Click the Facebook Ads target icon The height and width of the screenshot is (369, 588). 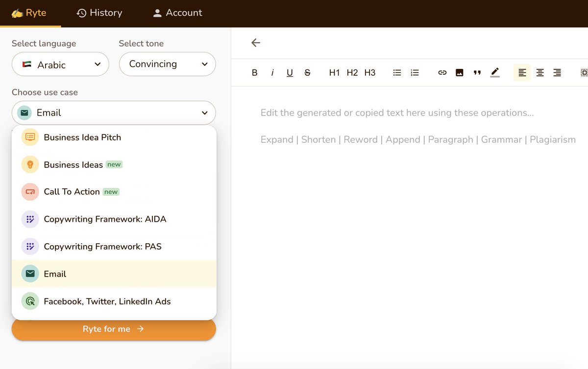pos(30,301)
